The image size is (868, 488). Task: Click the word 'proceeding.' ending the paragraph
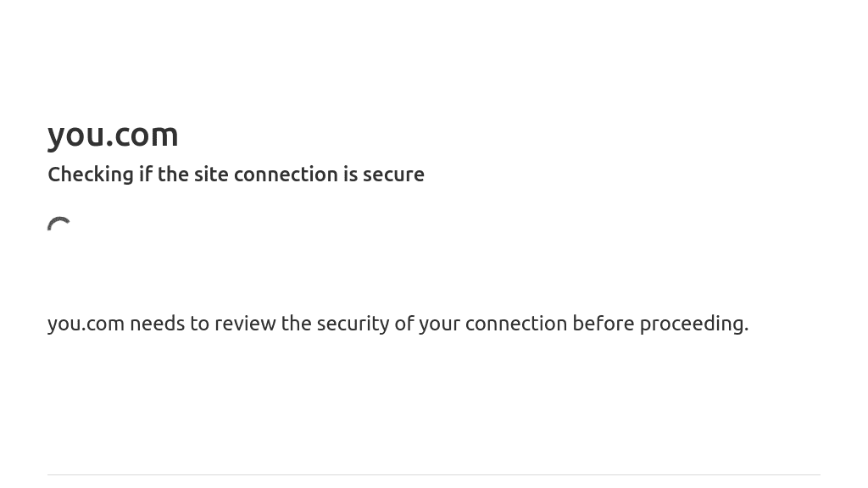click(x=694, y=324)
